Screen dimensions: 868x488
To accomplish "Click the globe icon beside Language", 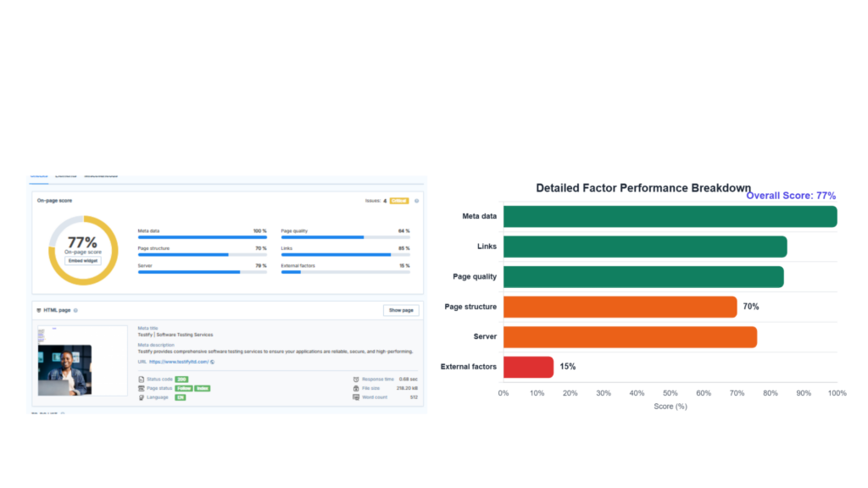I will [x=141, y=396].
